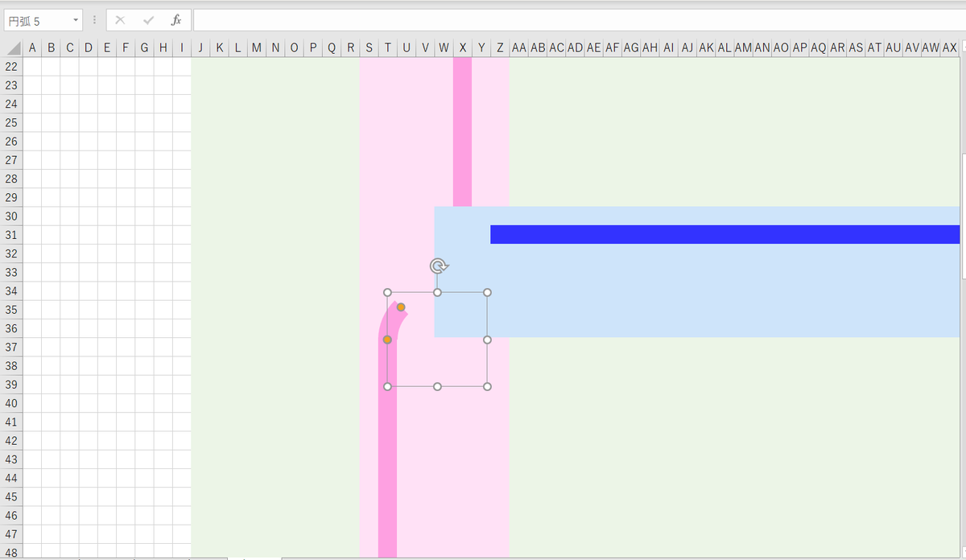966x560 pixels.
Task: Click the Cancel X icon in formula bar
Action: (x=120, y=20)
